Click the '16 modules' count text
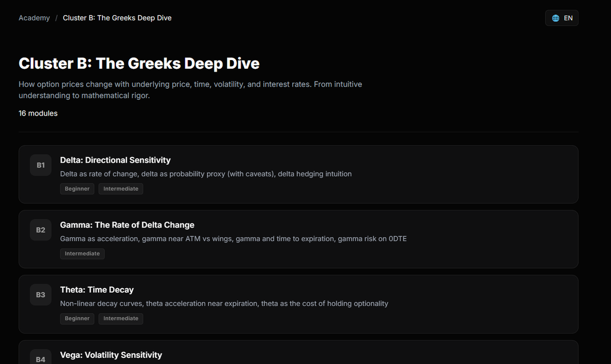The height and width of the screenshot is (364, 611). coord(38,114)
